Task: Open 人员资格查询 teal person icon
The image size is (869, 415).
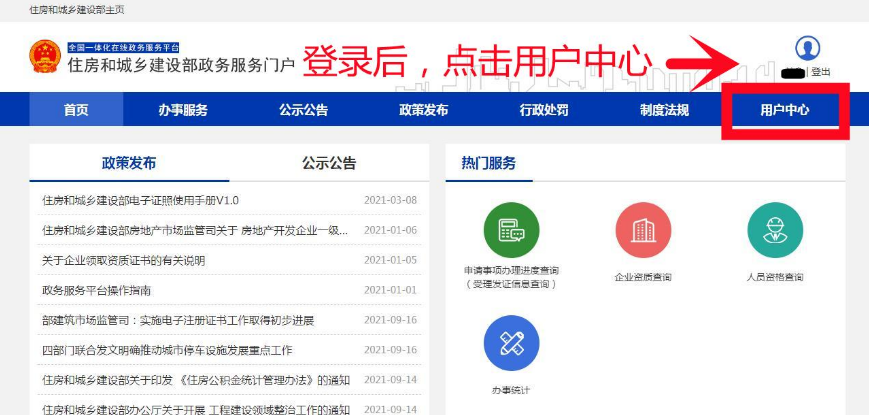Action: (774, 229)
